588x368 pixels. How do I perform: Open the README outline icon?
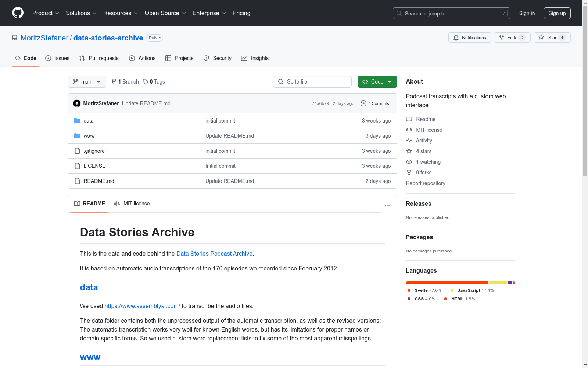pos(388,204)
